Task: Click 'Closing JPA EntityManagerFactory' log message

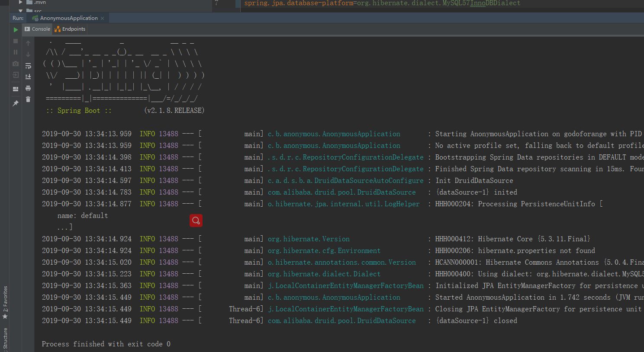Action: tap(539, 309)
